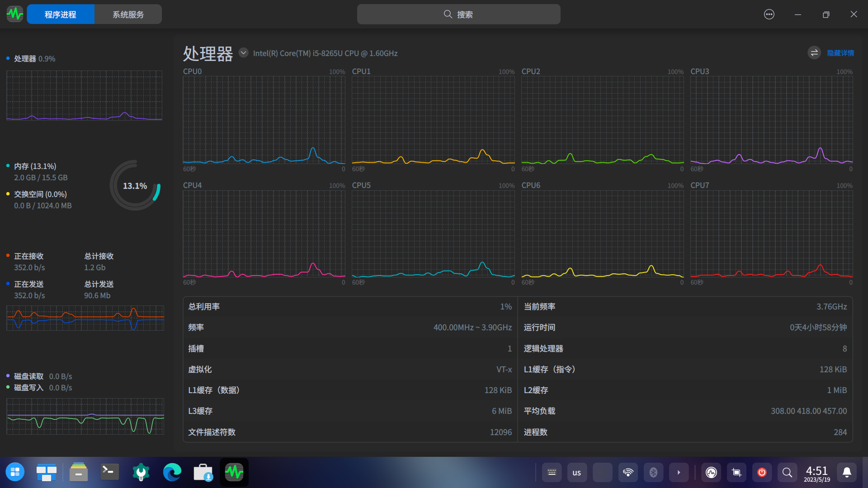
Task: Click the 隐藏详情 link
Action: tap(840, 53)
